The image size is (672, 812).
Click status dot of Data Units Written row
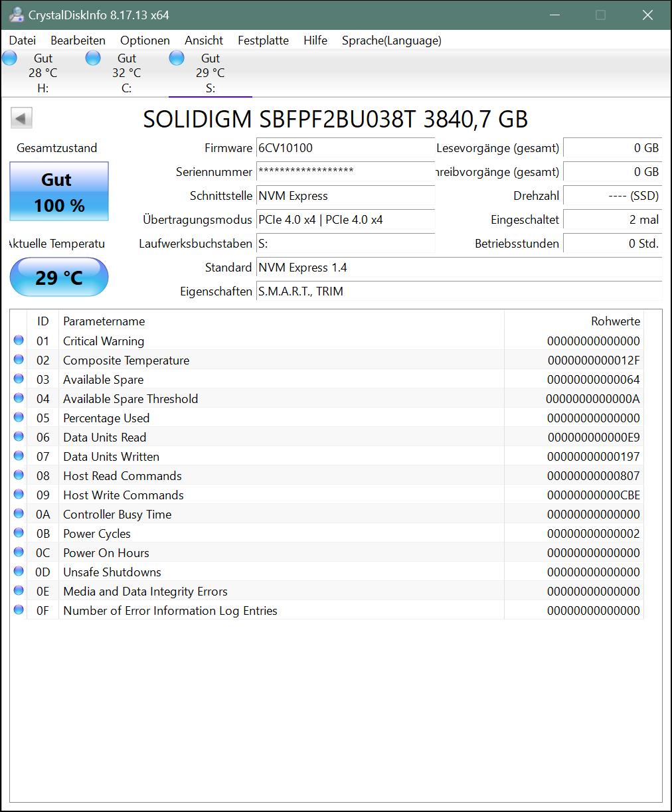(19, 456)
